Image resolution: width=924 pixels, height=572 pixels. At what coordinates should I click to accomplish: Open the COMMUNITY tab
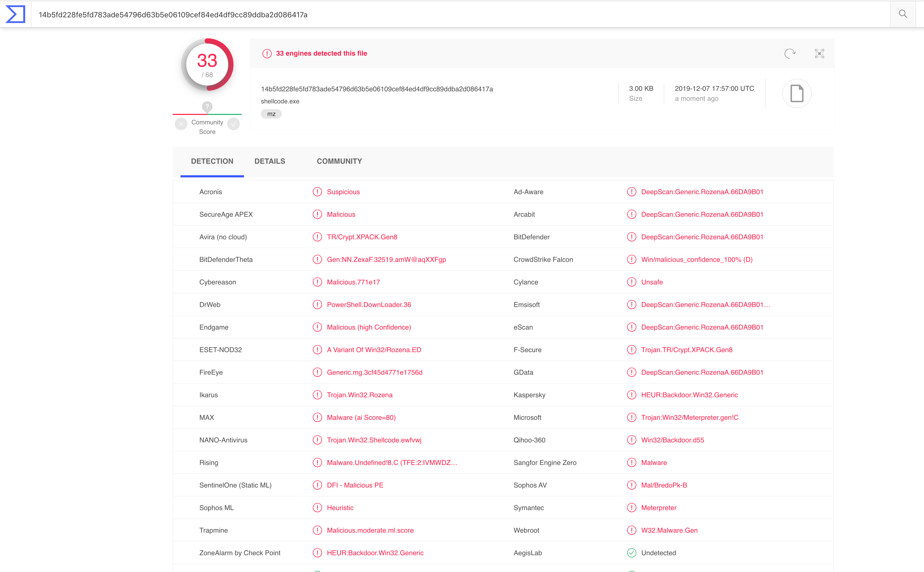(339, 162)
